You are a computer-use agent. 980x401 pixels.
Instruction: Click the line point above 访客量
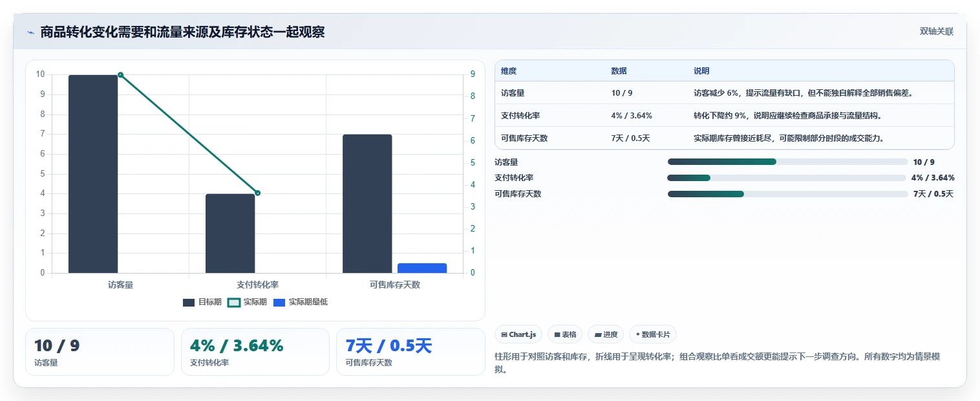(x=120, y=75)
